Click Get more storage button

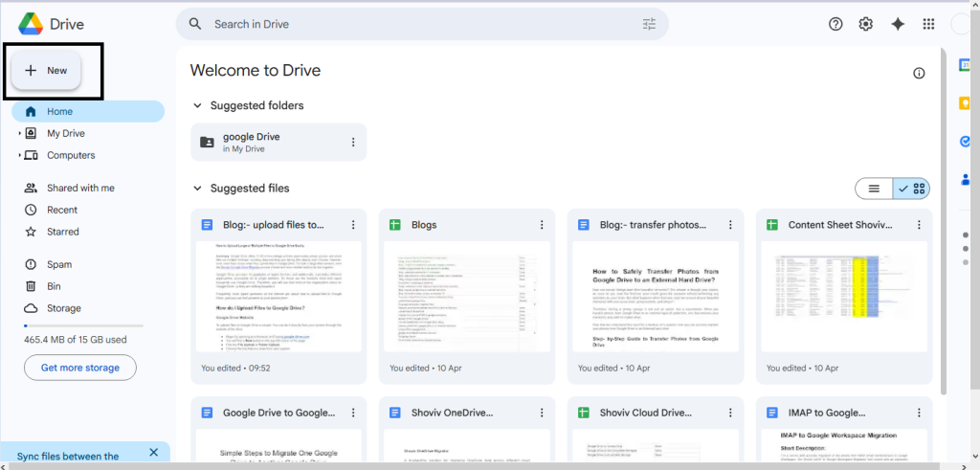tap(80, 368)
